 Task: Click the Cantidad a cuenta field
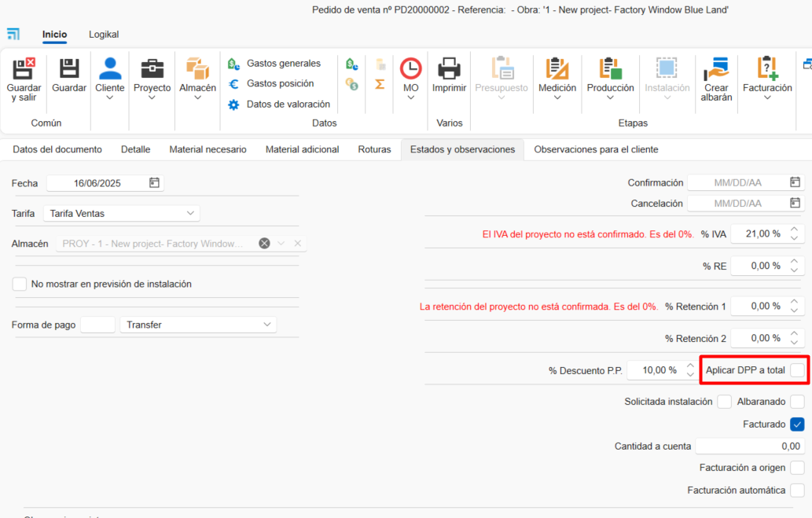pyautogui.click(x=750, y=446)
